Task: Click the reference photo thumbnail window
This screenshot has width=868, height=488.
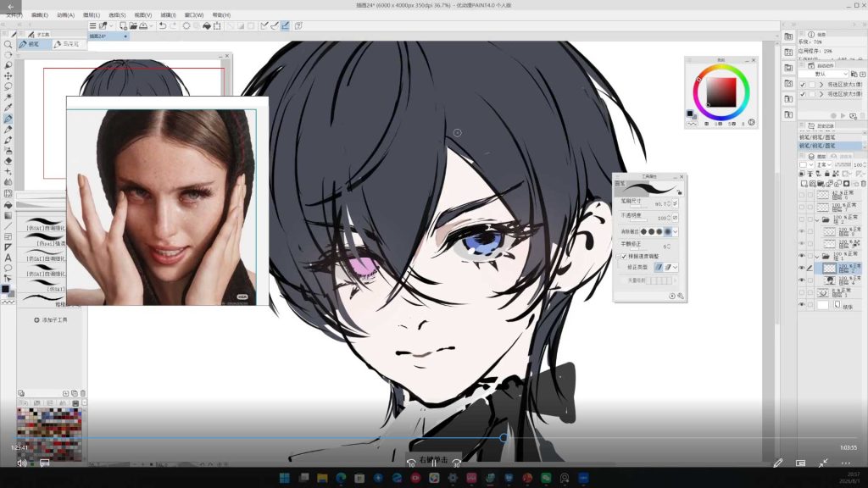Action: (x=167, y=201)
